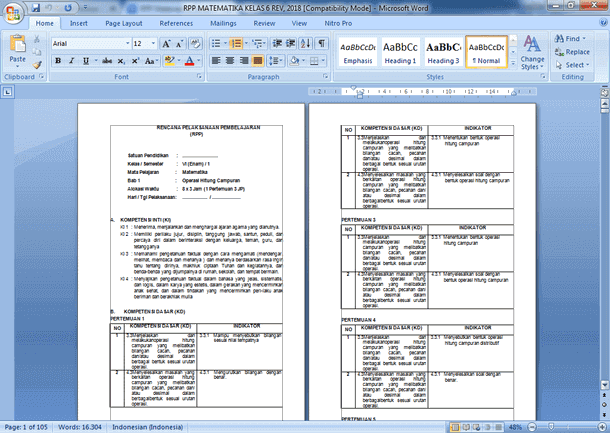Increase paragraph indent
This screenshot has width=610, height=433.
click(291, 44)
